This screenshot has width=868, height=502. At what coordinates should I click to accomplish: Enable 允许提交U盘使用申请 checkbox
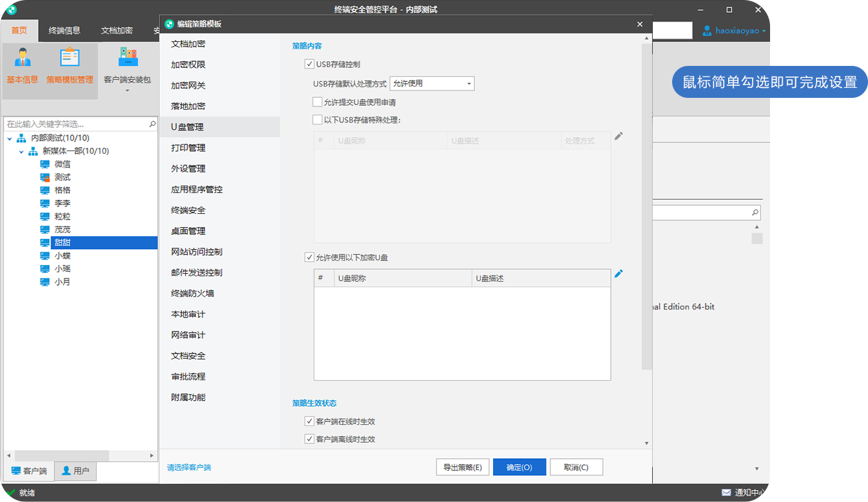(318, 103)
